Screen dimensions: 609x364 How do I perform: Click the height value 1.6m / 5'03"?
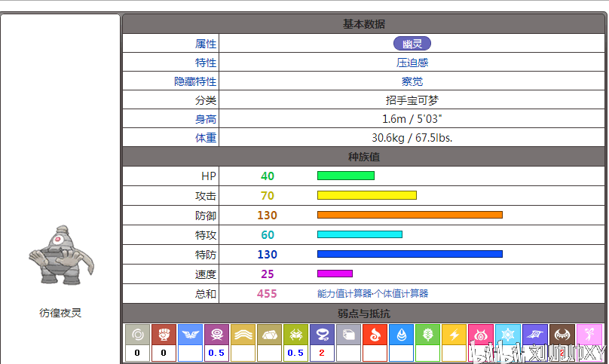(x=412, y=119)
